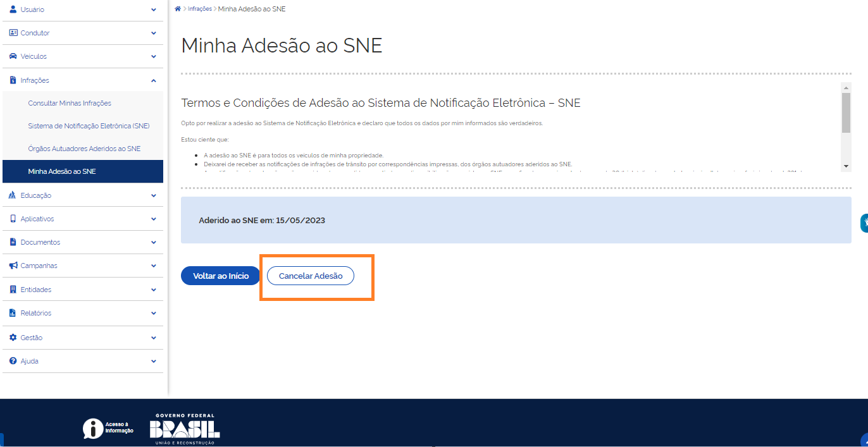Click the Condutor ID card icon
This screenshot has width=868, height=447.
tap(13, 33)
